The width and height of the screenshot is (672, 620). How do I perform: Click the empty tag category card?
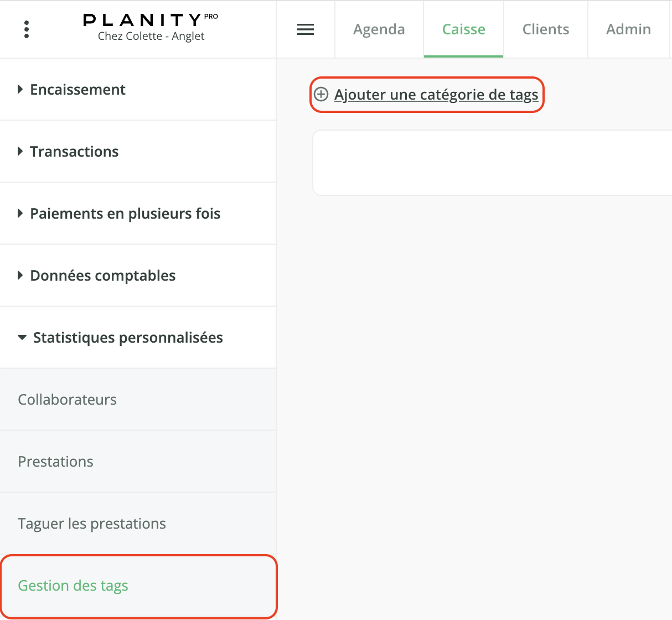[493, 163]
